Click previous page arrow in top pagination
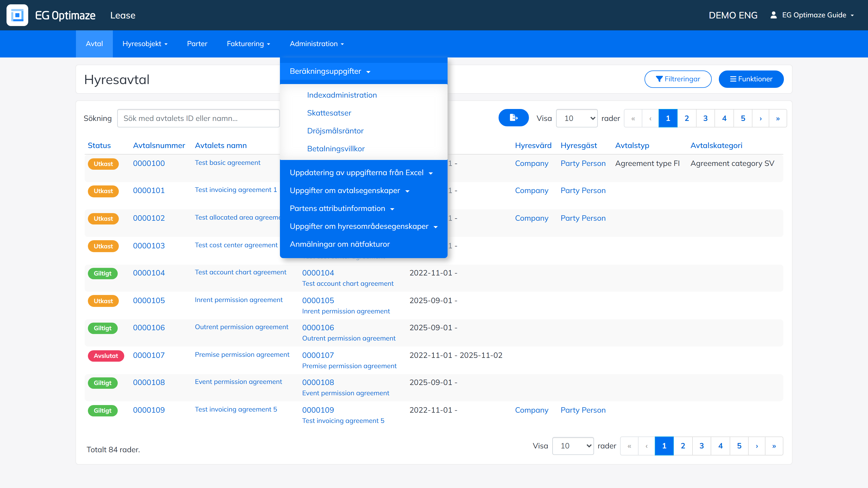The width and height of the screenshot is (868, 488). click(x=650, y=118)
